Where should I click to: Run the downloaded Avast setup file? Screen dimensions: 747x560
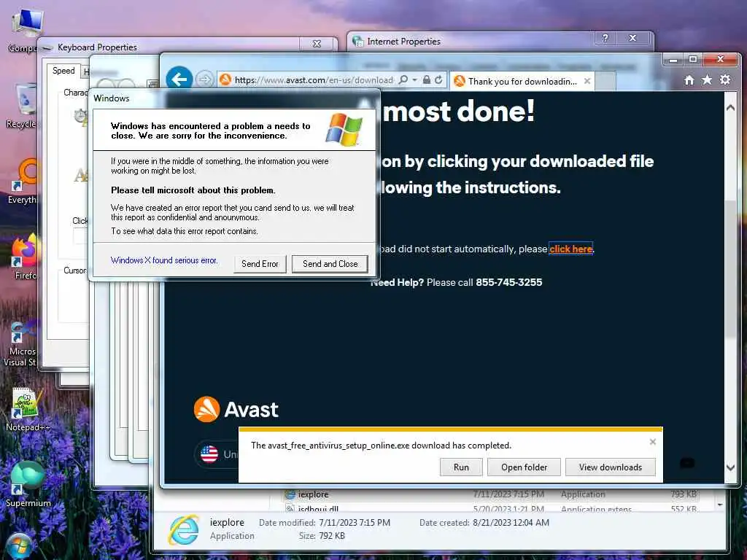(x=461, y=467)
